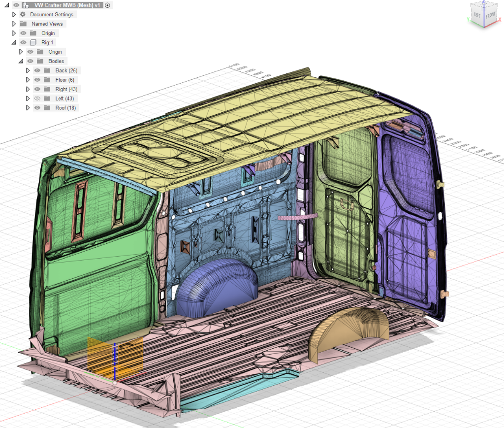The image size is (504, 428).
Task: Show the hidden Left (43) folder
Action: pos(37,99)
